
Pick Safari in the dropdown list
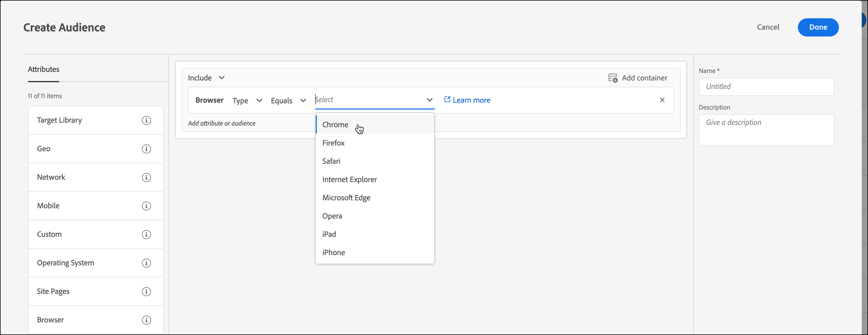click(331, 161)
